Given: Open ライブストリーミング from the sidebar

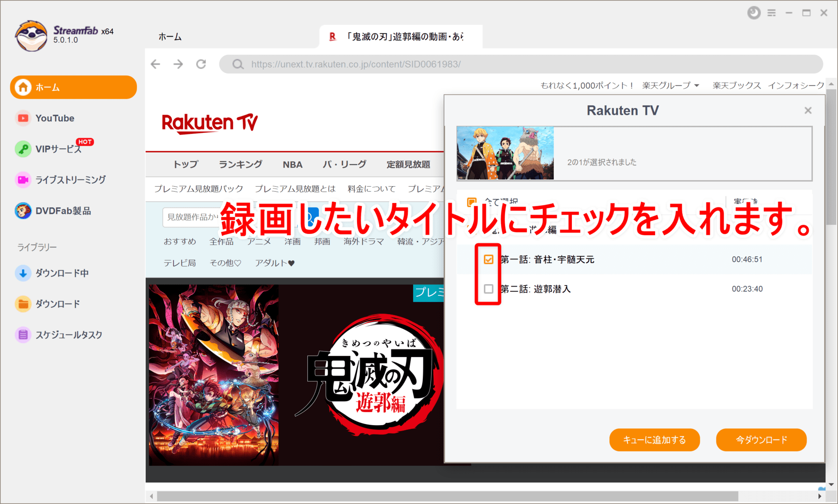Looking at the screenshot, I should click(x=70, y=180).
